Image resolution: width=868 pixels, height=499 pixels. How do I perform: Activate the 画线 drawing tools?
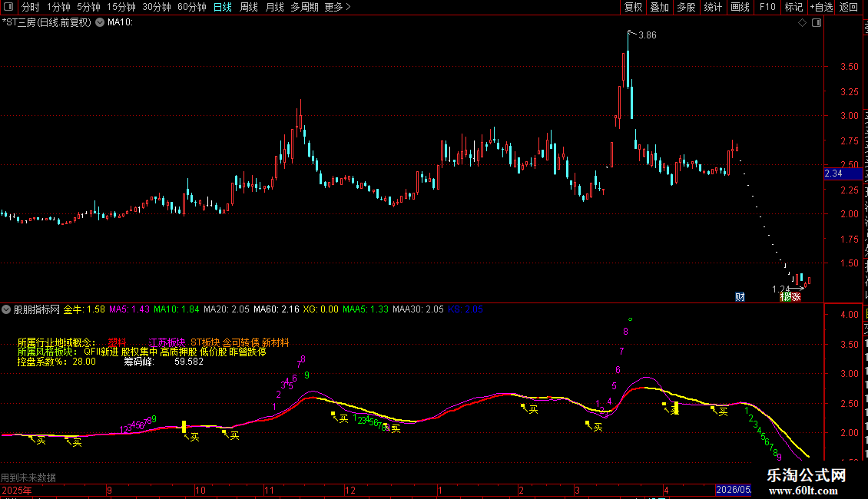(x=740, y=7)
